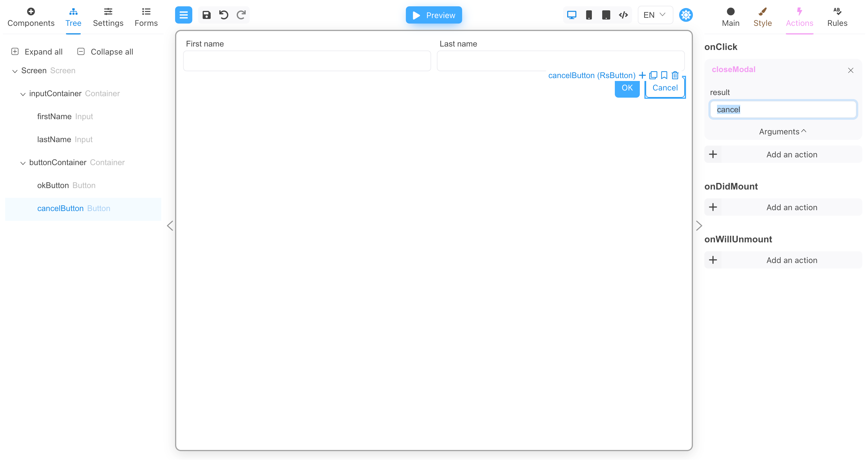Add an action to onDidMount
868x460 pixels.
coord(782,207)
